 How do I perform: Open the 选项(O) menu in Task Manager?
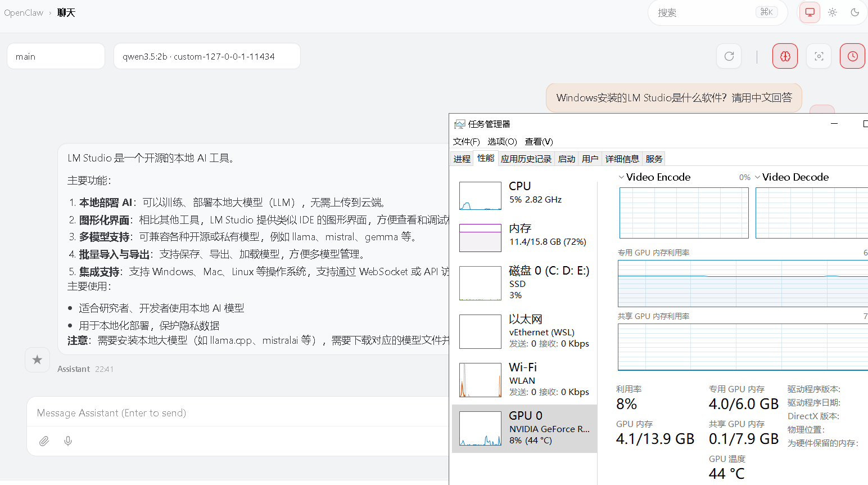click(502, 142)
